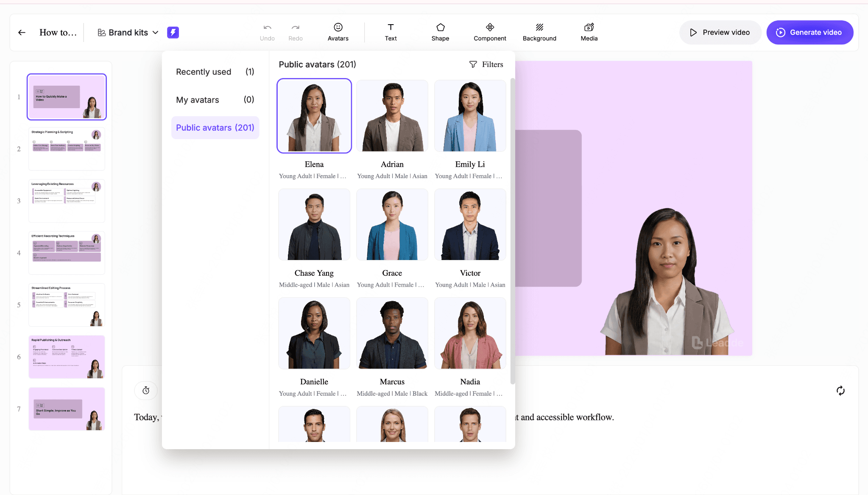Click the timer icon near script
The image size is (868, 495).
pyautogui.click(x=146, y=390)
